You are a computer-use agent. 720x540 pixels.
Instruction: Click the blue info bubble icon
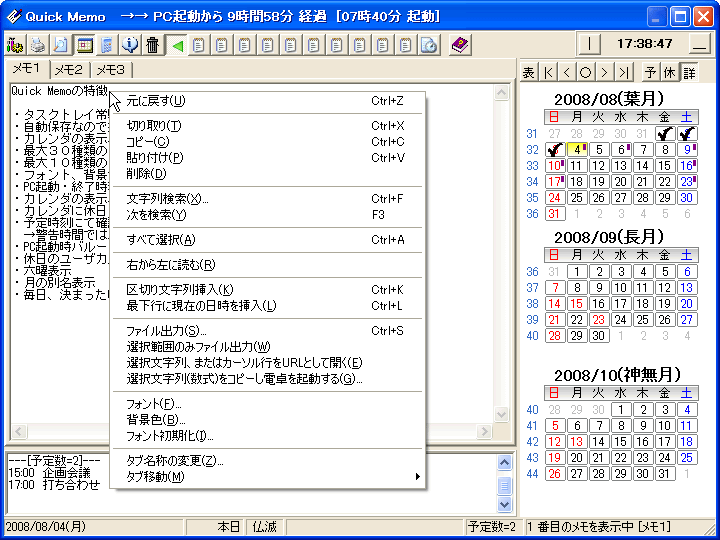coord(130,45)
